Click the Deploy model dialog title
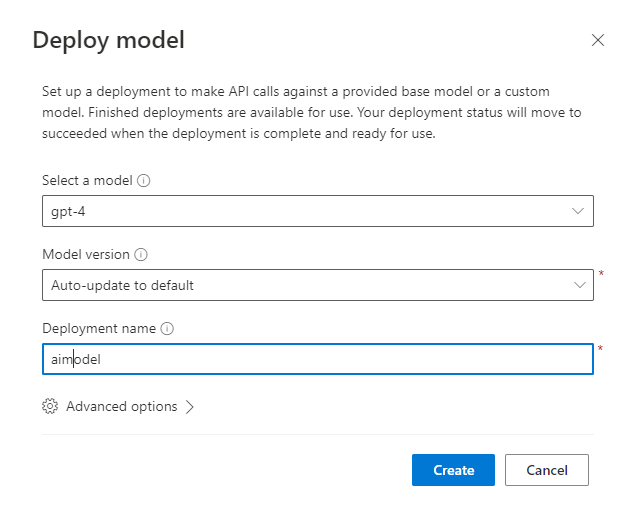Screen dimensions: 634x515 [x=108, y=41]
